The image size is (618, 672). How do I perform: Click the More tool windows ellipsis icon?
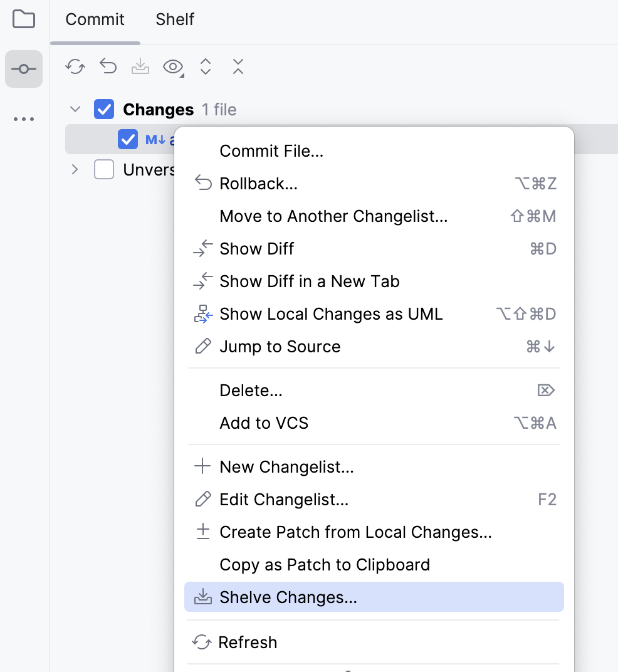[23, 119]
